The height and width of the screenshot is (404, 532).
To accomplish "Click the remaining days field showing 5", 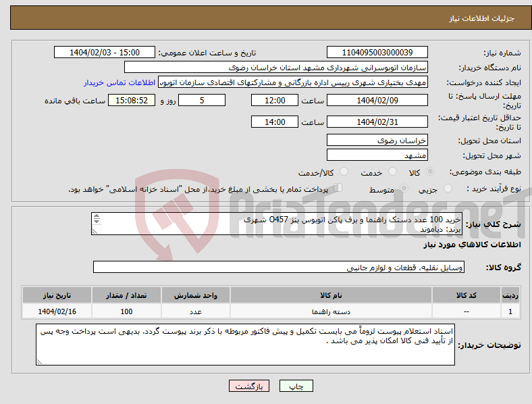I will [202, 101].
